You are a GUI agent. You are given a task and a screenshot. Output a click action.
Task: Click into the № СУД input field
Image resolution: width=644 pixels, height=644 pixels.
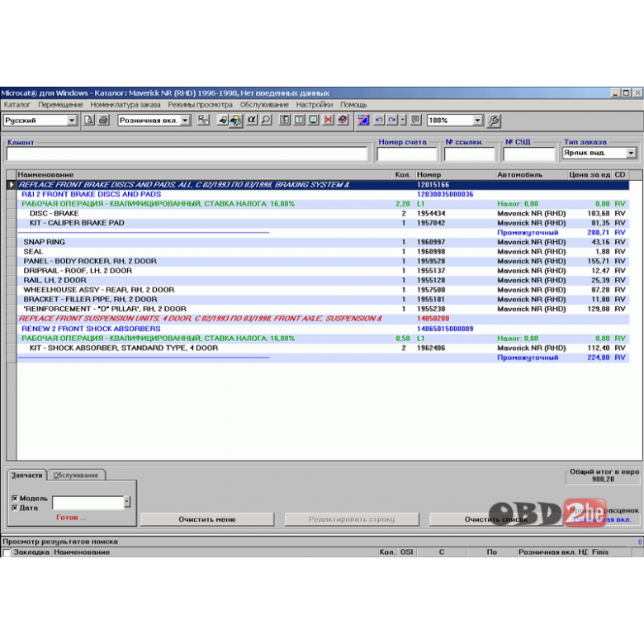tap(529, 154)
